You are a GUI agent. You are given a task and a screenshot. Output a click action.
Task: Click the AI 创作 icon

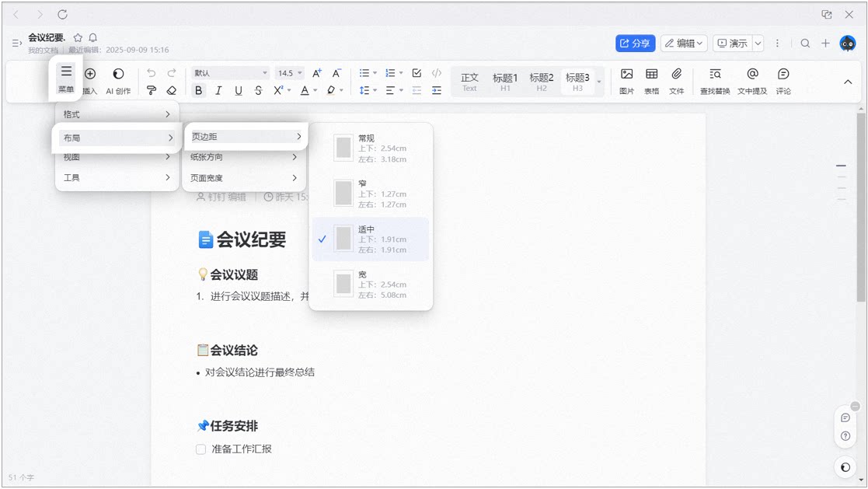[118, 82]
